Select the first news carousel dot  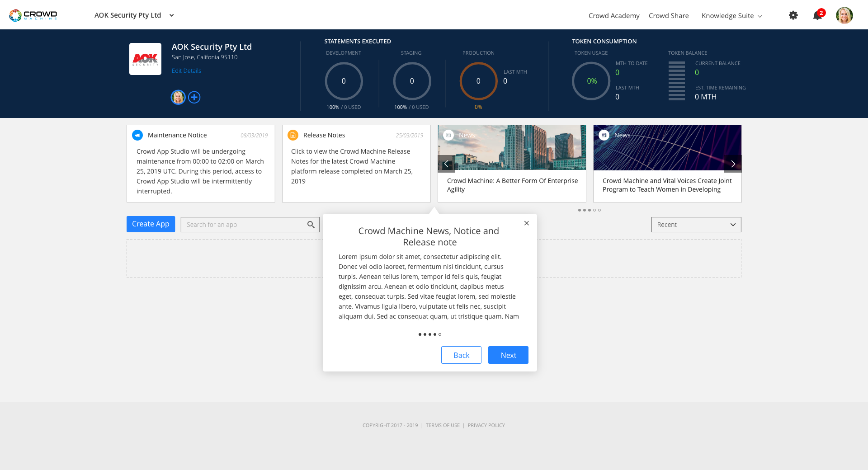[580, 210]
